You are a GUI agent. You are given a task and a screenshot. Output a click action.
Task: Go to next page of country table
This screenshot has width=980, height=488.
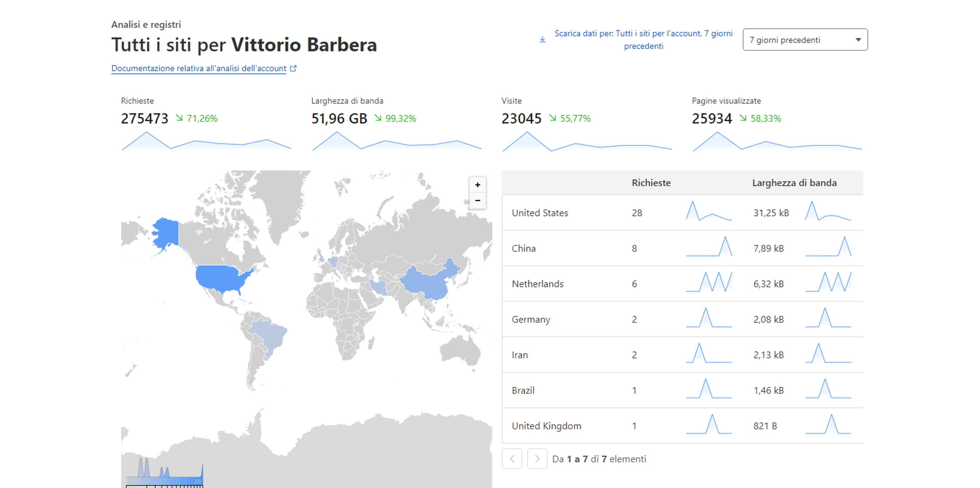[x=537, y=459]
